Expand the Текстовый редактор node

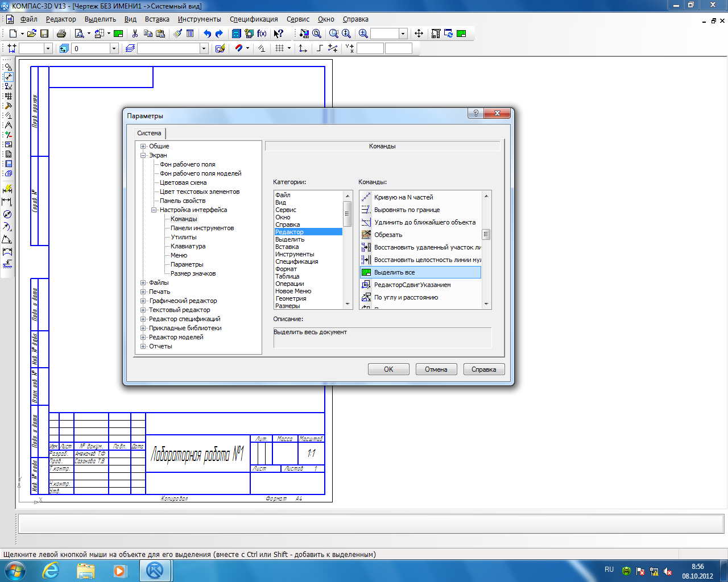coord(143,310)
